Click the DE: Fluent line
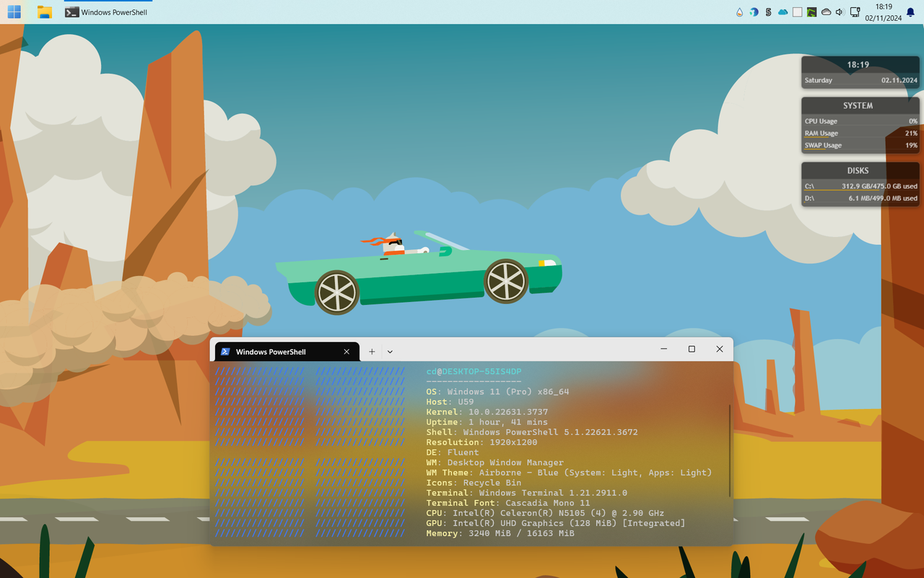Image resolution: width=924 pixels, height=578 pixels. click(x=453, y=452)
